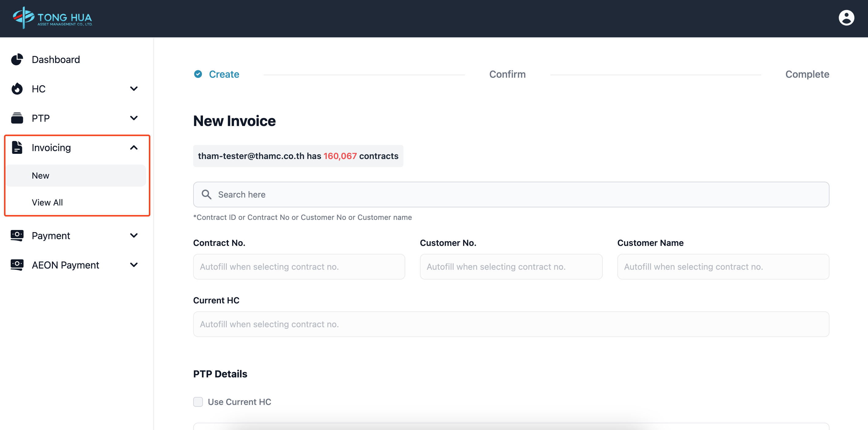Expand the PTP menu chevron

[134, 118]
